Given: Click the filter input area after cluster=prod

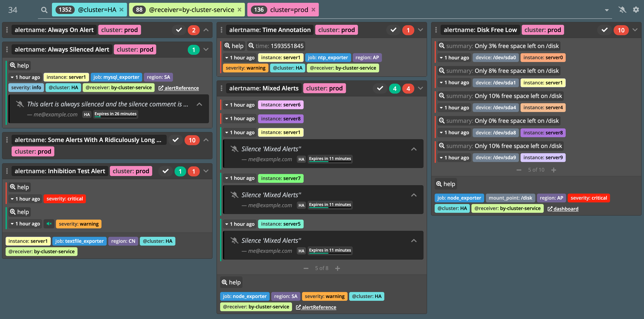Looking at the screenshot, I should click(460, 10).
